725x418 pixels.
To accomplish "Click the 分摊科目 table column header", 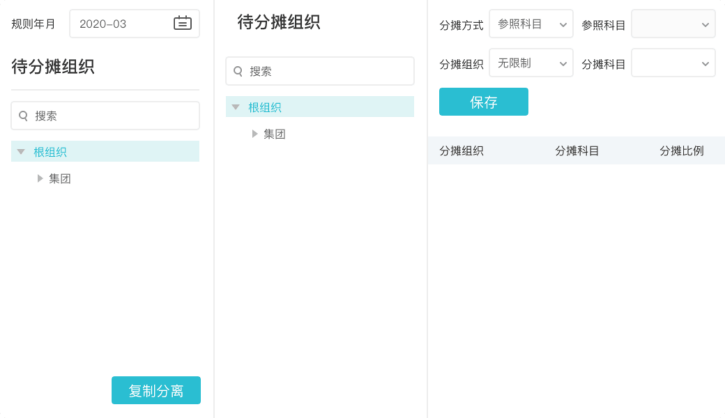I will 577,151.
